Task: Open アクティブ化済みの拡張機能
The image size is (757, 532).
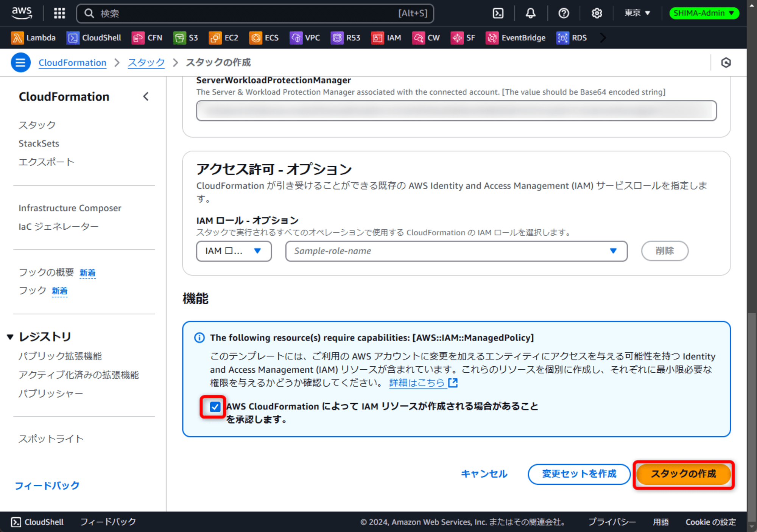Action: (x=79, y=375)
